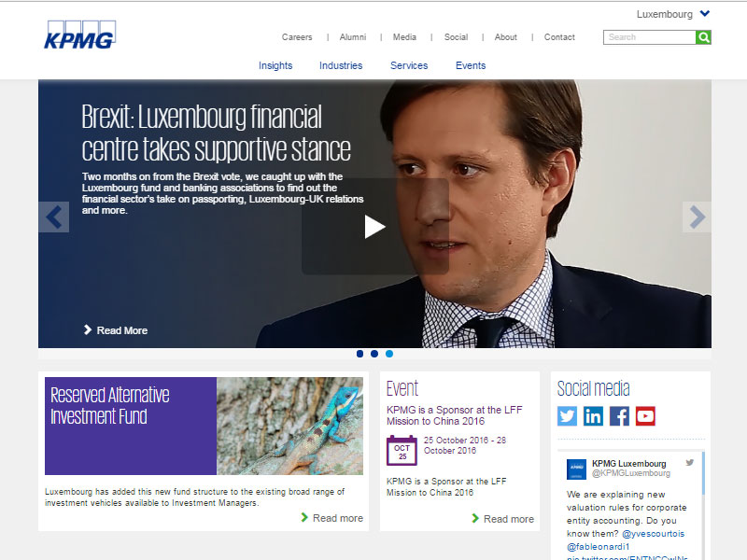Click Read More on the Brexit banner
The image size is (747, 560).
[x=116, y=330]
